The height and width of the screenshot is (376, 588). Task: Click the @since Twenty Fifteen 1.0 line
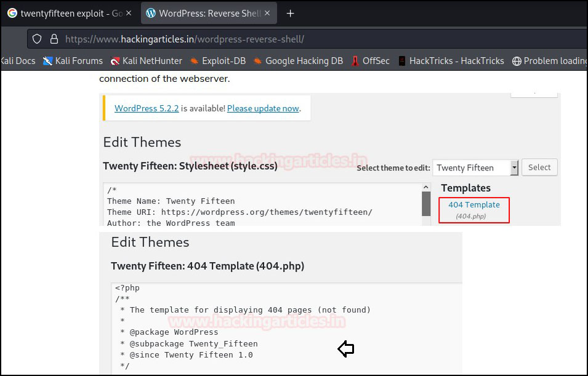tap(187, 354)
